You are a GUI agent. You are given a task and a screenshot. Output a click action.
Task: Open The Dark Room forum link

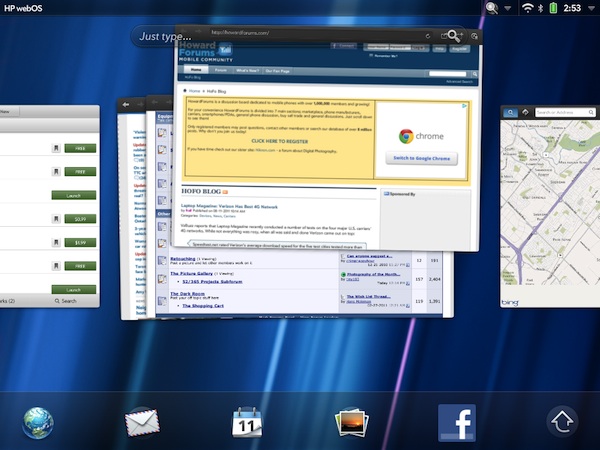(x=188, y=293)
